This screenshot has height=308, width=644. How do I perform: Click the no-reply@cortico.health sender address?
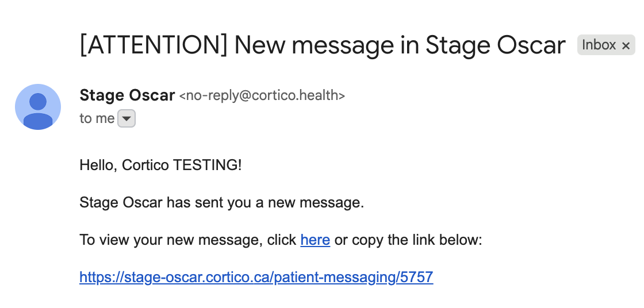click(262, 95)
